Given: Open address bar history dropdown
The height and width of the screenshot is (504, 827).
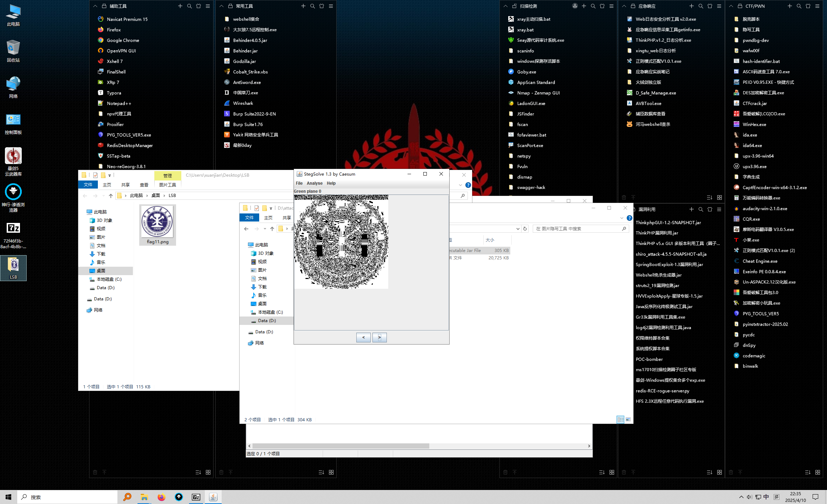Looking at the screenshot, I should (518, 229).
